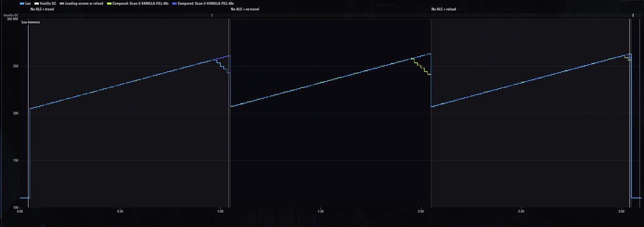Toggle the Loading screen or reload legend entry

[x=81, y=4]
